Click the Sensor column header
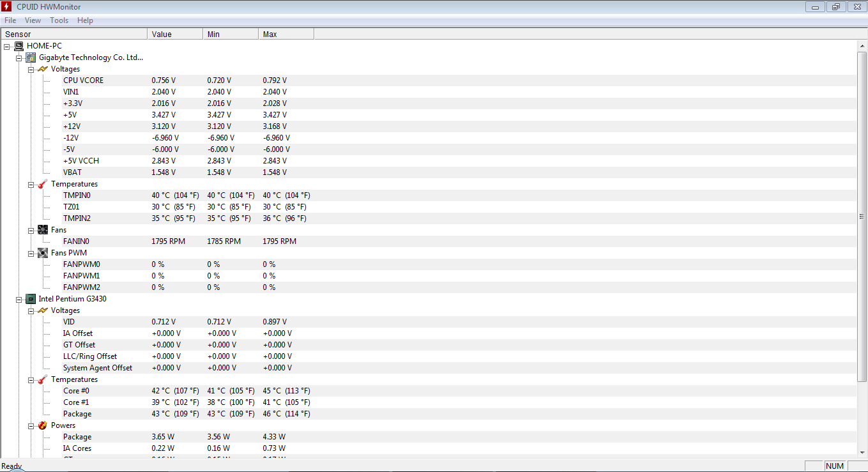The image size is (868, 472). [73, 34]
